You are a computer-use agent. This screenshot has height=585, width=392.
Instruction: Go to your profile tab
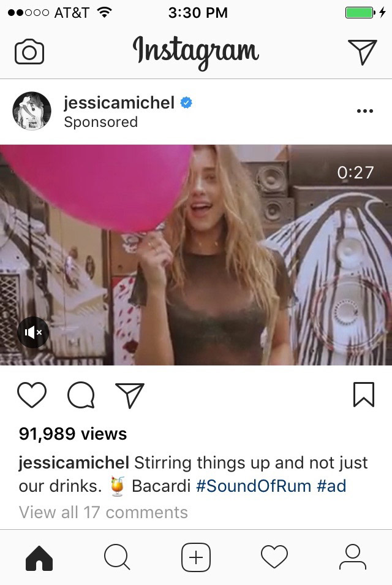click(x=353, y=557)
